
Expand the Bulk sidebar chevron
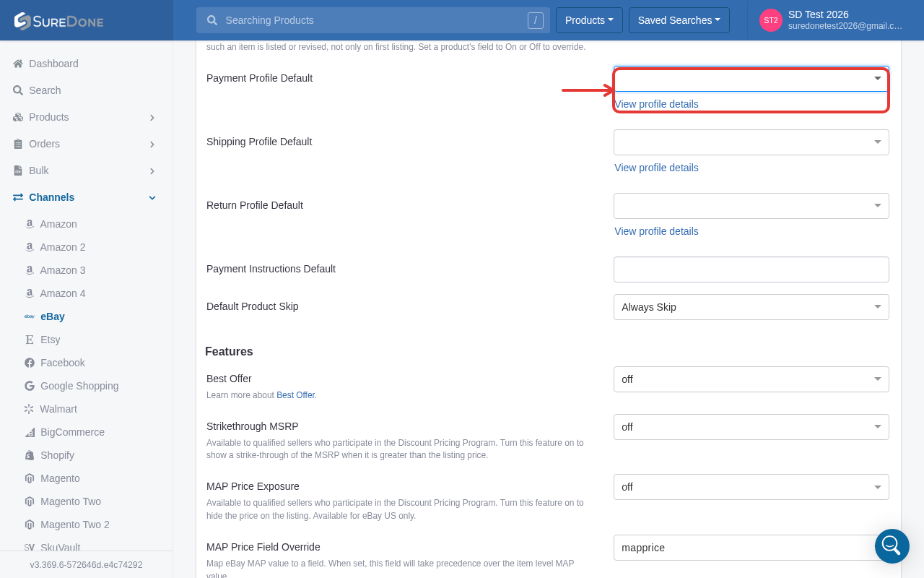(x=152, y=171)
